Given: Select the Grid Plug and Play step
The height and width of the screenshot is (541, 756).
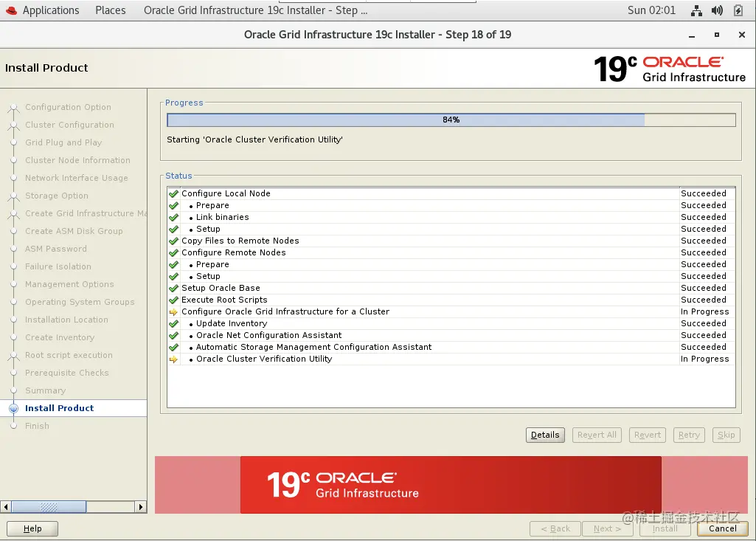Looking at the screenshot, I should [63, 142].
